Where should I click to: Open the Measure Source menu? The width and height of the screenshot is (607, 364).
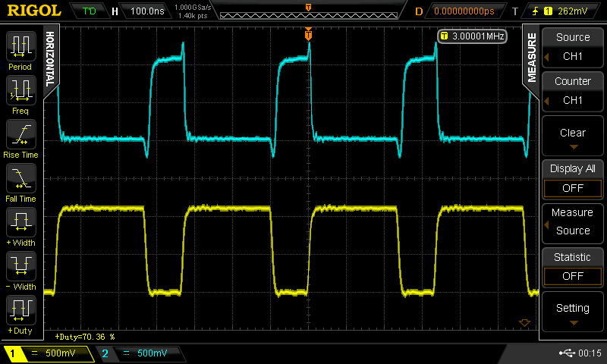point(573,223)
